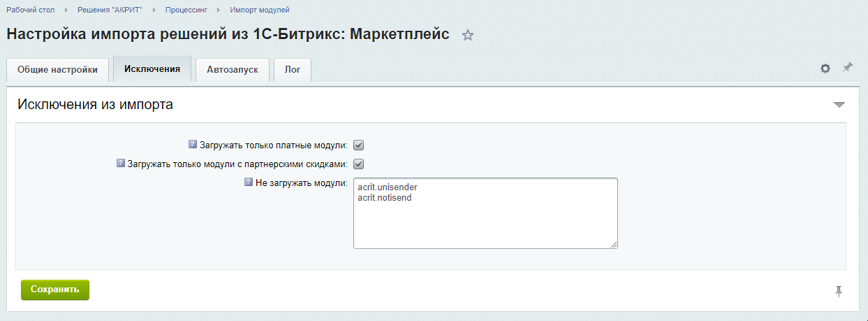This screenshot has width=868, height=321.
Task: Add page to favorites with star icon
Action: point(468,36)
